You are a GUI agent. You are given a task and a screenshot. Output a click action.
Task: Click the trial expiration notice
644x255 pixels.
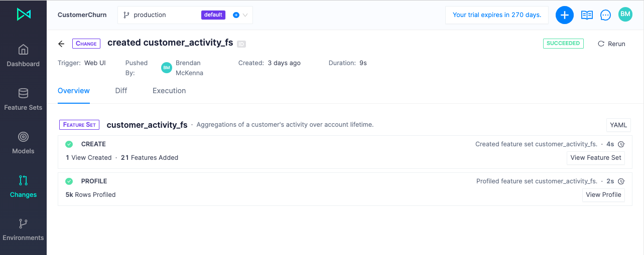(x=496, y=15)
